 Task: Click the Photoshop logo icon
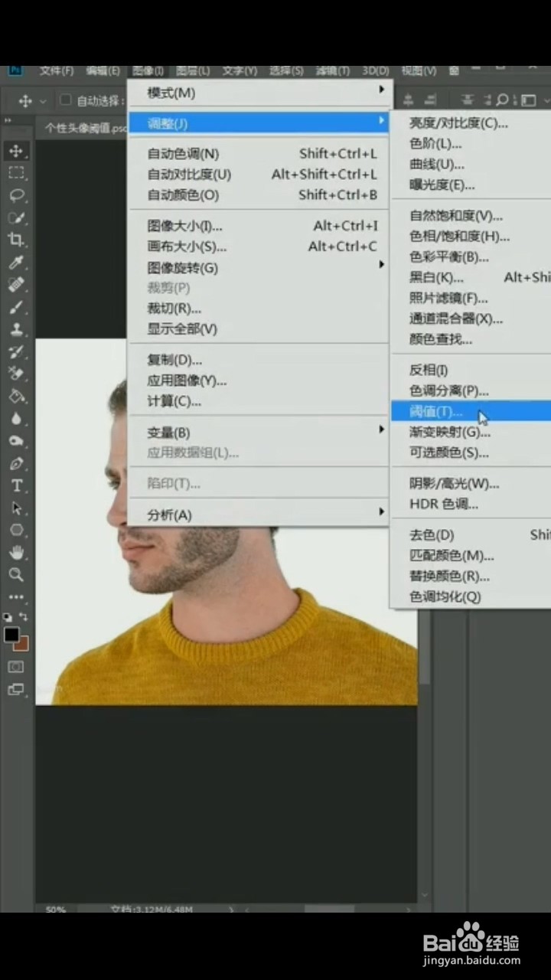point(16,70)
